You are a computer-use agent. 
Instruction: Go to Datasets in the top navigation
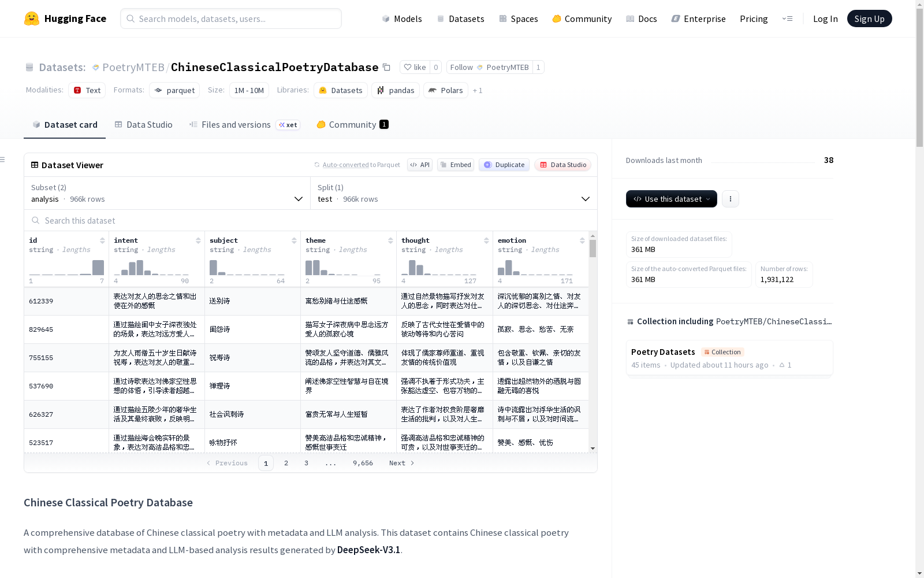(x=460, y=18)
